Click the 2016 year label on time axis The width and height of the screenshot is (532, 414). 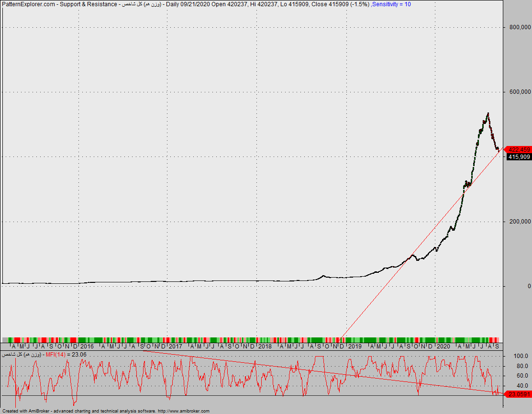click(x=87, y=347)
